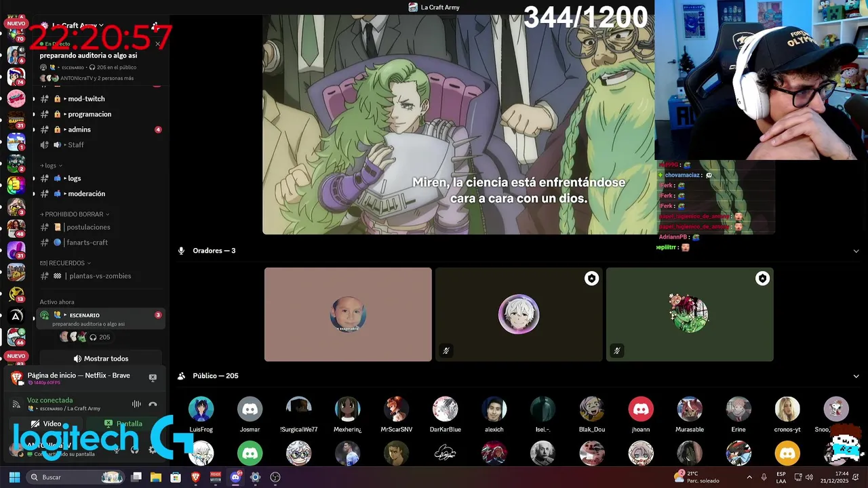Open Erine's audience avatar
The width and height of the screenshot is (868, 488).
[738, 409]
